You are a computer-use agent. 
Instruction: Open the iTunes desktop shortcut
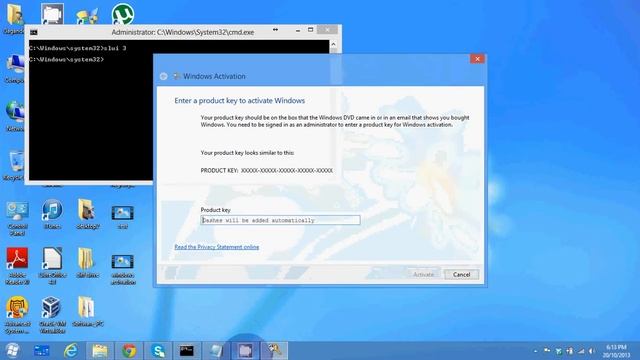pyautogui.click(x=52, y=214)
